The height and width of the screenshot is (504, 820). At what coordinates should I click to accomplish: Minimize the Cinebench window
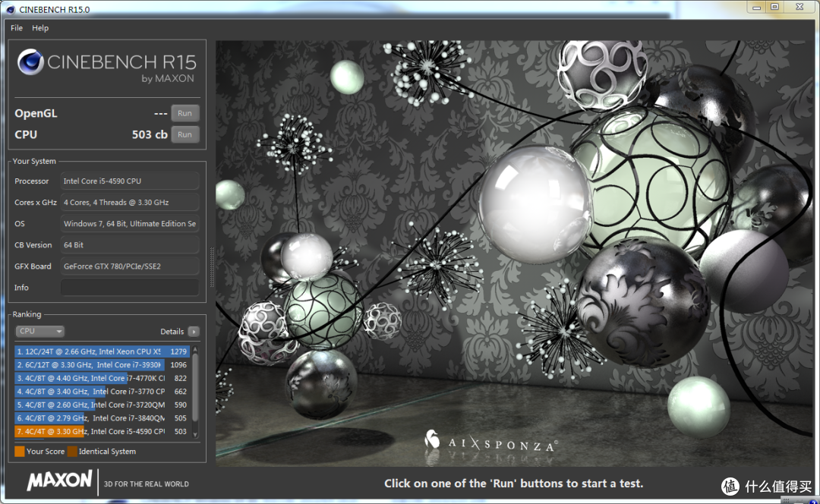click(756, 8)
